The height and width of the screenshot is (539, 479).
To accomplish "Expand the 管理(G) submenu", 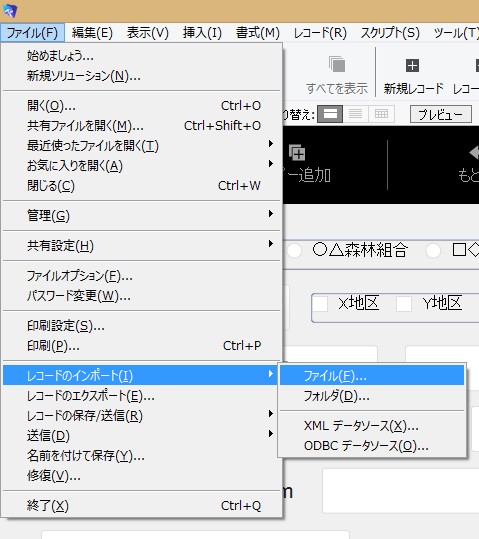I will pyautogui.click(x=142, y=216).
